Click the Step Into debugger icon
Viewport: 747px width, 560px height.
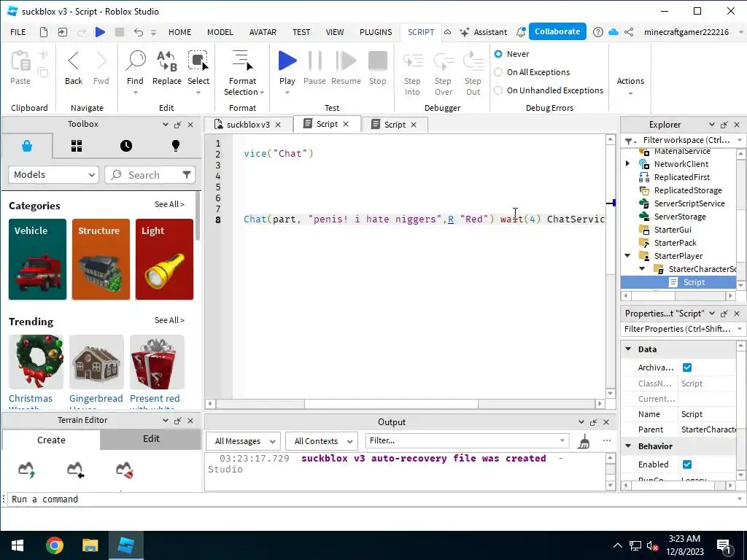(x=413, y=61)
